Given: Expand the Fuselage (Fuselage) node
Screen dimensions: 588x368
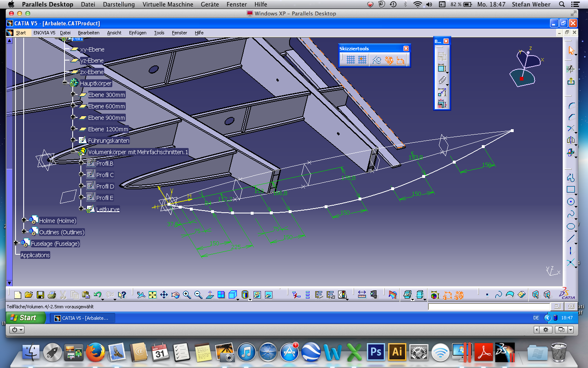Looking at the screenshot, I should [16, 243].
